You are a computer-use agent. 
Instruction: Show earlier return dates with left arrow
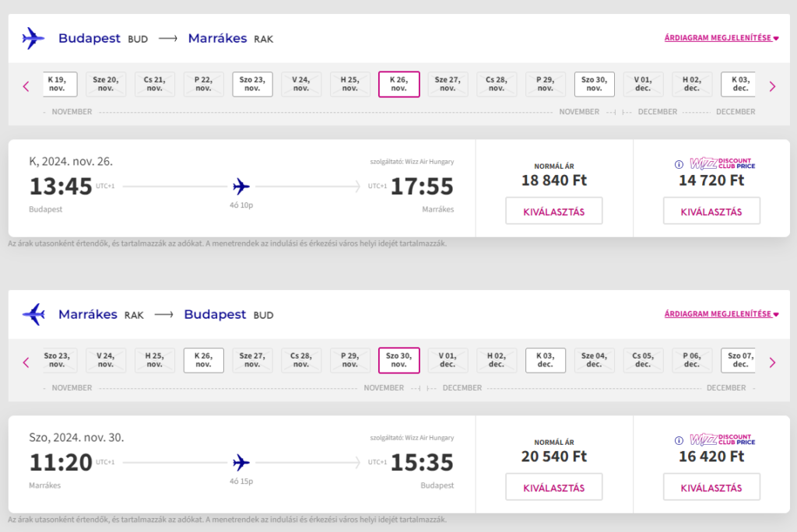(x=26, y=362)
